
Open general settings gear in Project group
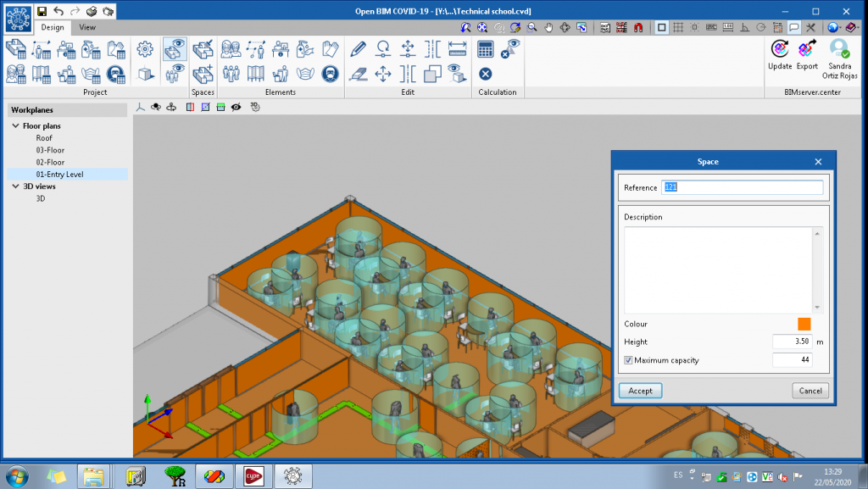145,49
